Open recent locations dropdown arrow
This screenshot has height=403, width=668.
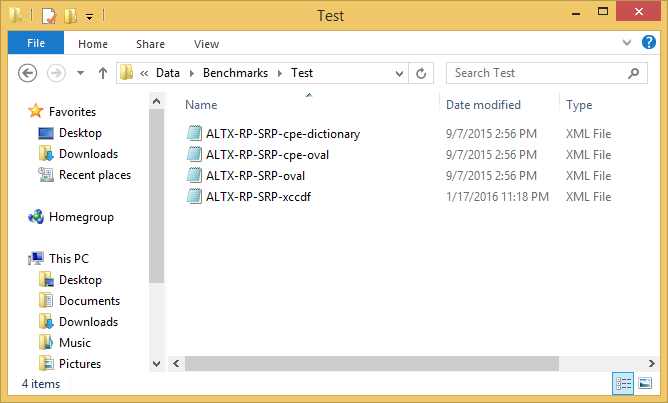click(x=80, y=73)
